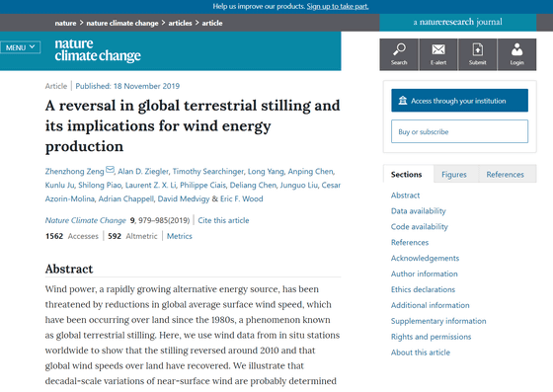Open author Timothy Searchinger
The width and height of the screenshot is (553, 392).
pyautogui.click(x=207, y=172)
